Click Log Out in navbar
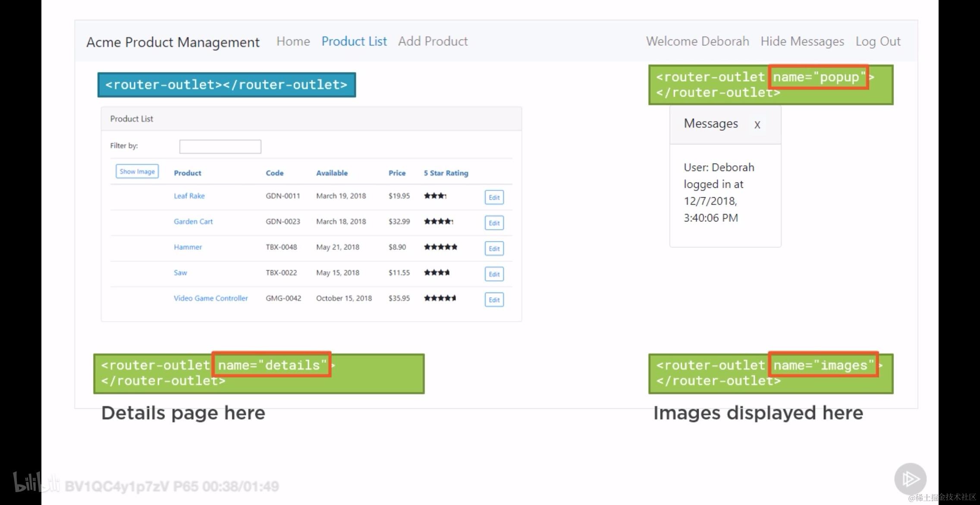 click(x=878, y=41)
